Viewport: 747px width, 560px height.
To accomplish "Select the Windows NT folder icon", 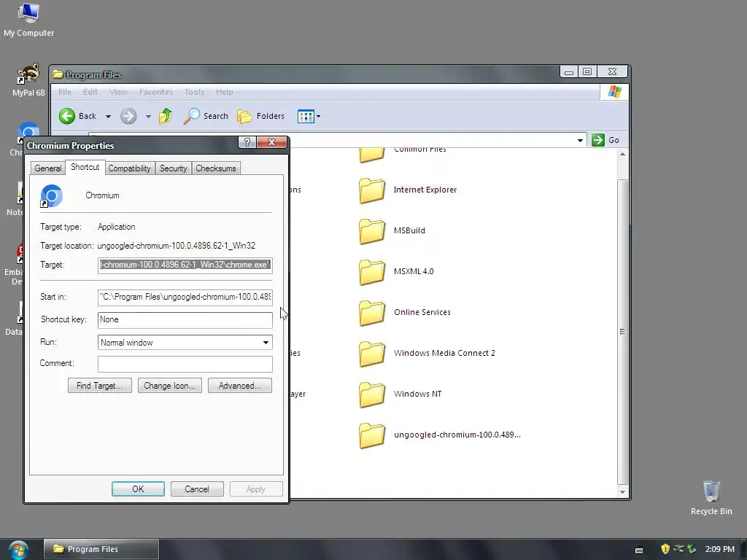I will [372, 394].
